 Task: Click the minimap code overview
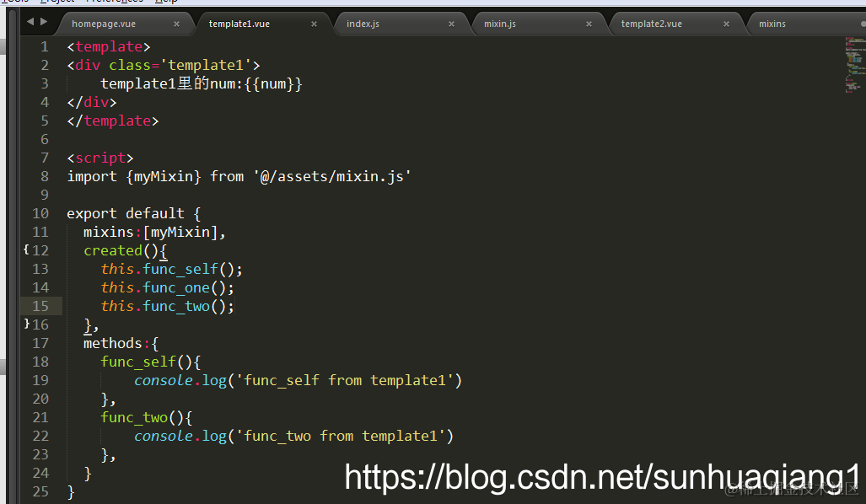pyautogui.click(x=854, y=65)
